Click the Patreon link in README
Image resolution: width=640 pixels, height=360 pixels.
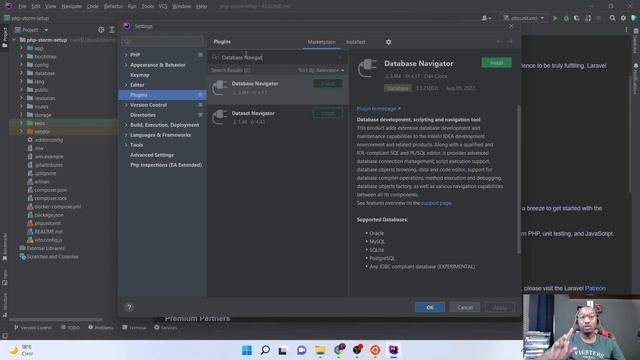pyautogui.click(x=595, y=288)
